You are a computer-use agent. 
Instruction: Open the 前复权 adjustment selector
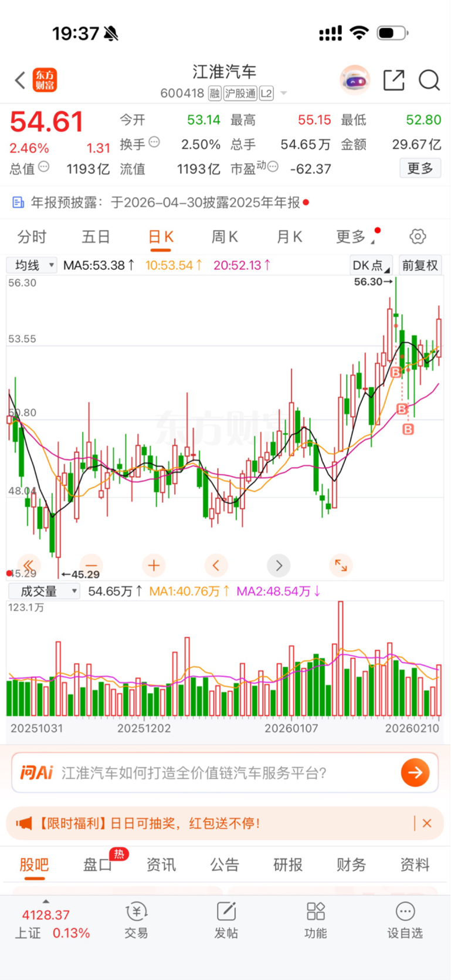(x=420, y=265)
